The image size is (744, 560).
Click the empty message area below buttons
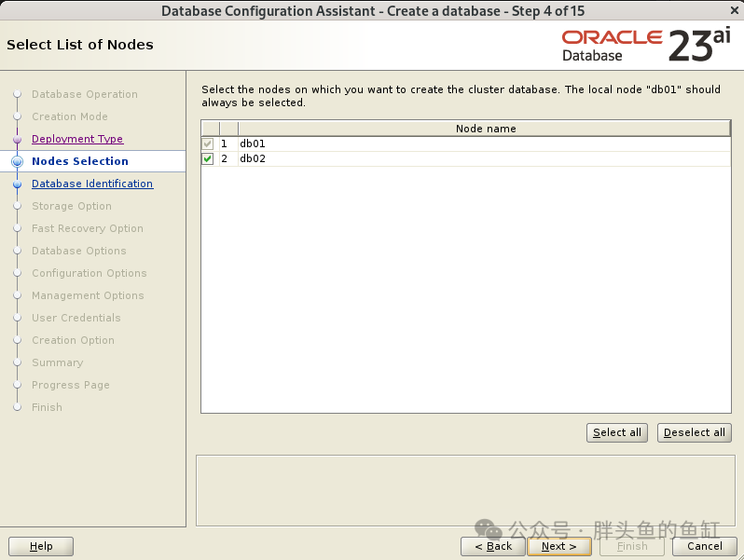pyautogui.click(x=465, y=491)
